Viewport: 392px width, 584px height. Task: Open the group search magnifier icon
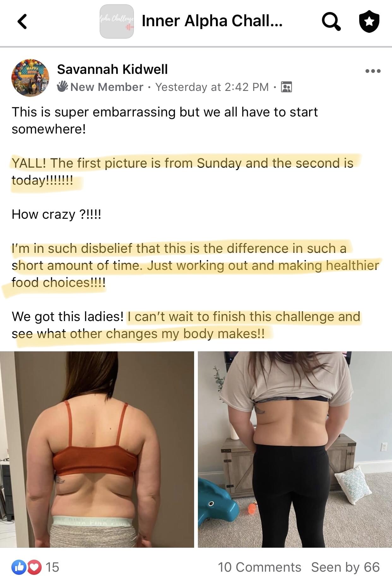331,21
